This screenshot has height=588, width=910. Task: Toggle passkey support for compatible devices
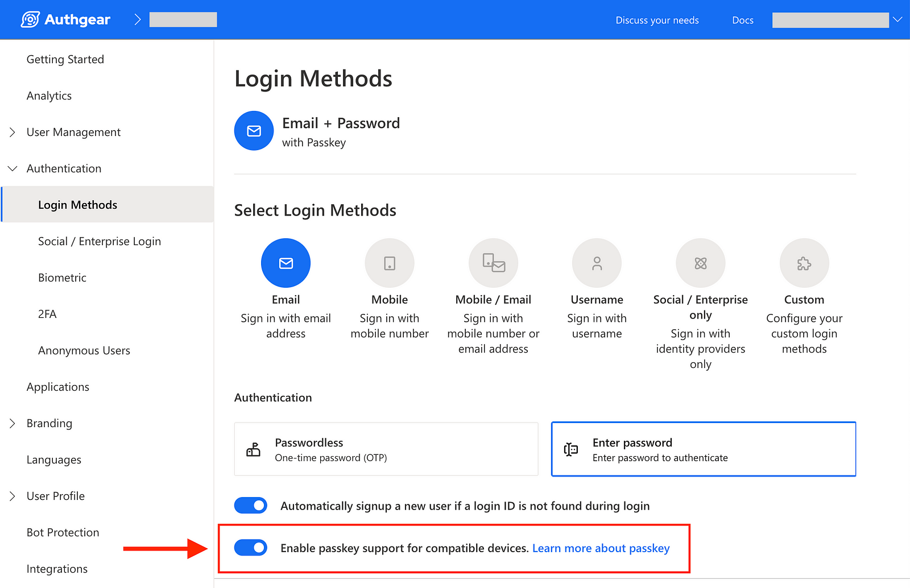251,548
